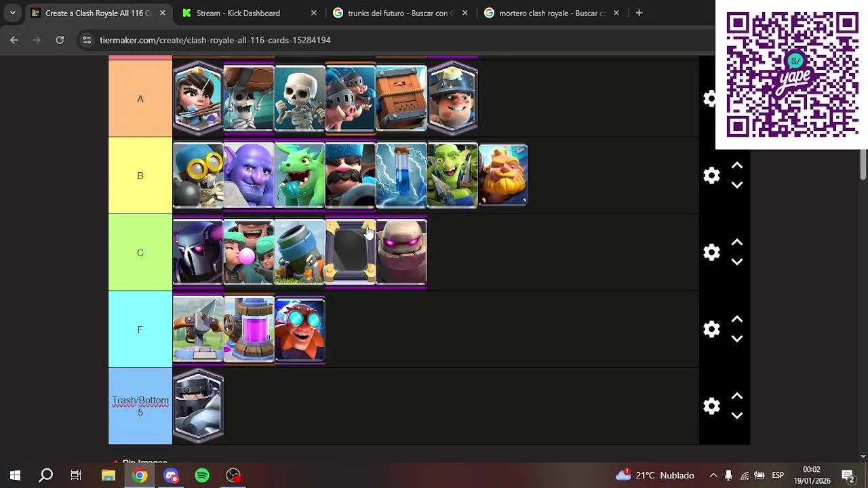Move tier C row down
Image resolution: width=868 pixels, height=488 pixels.
tap(737, 262)
